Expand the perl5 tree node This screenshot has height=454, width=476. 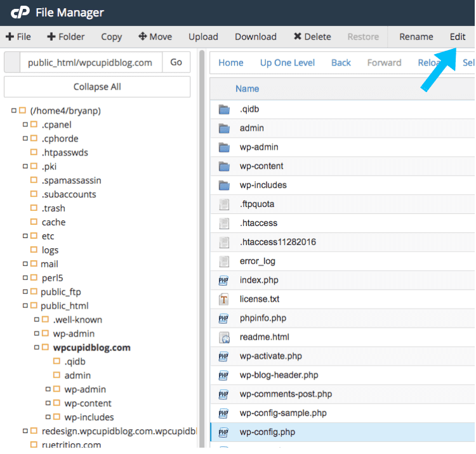click(x=25, y=277)
